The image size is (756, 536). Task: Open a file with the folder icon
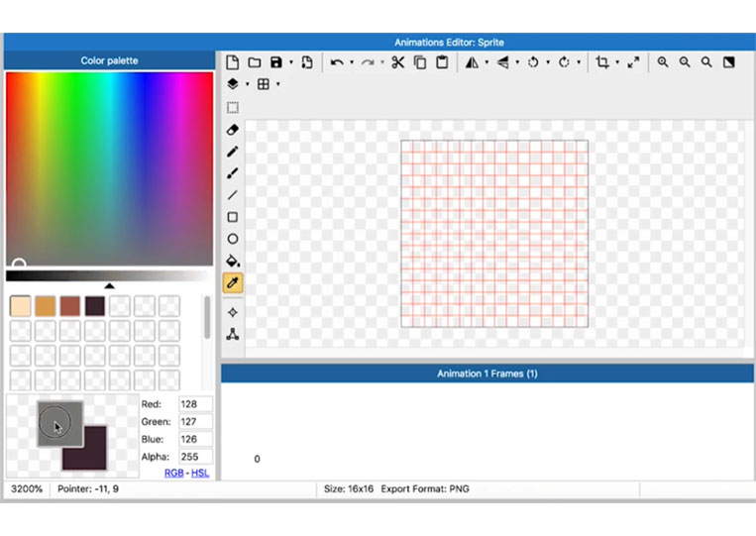tap(255, 62)
